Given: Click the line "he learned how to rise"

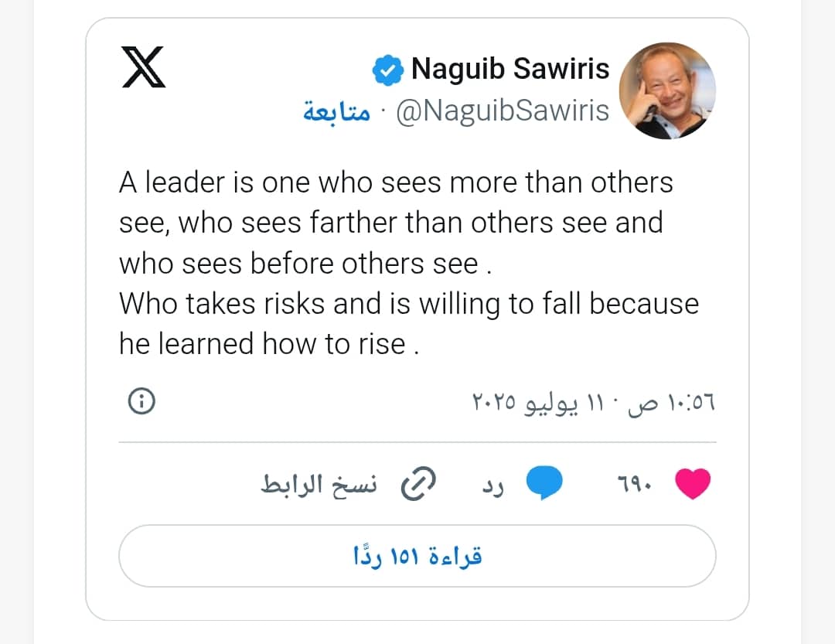Looking at the screenshot, I should point(268,344).
